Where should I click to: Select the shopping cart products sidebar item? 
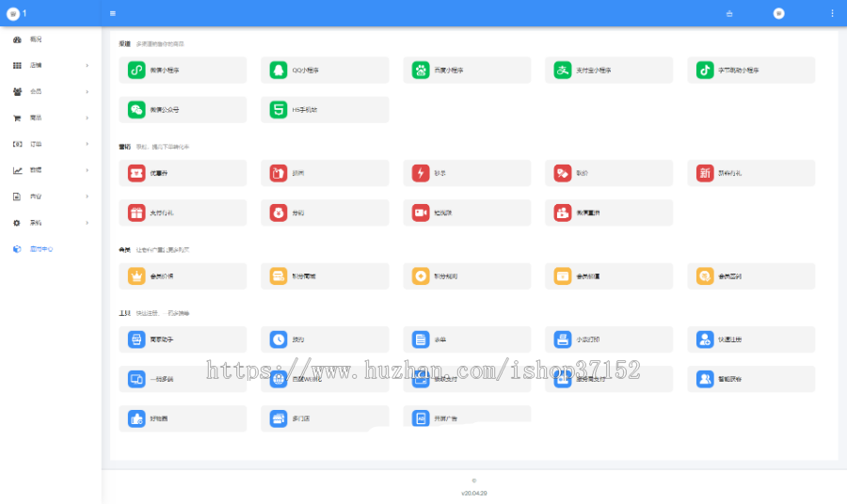tap(50, 118)
